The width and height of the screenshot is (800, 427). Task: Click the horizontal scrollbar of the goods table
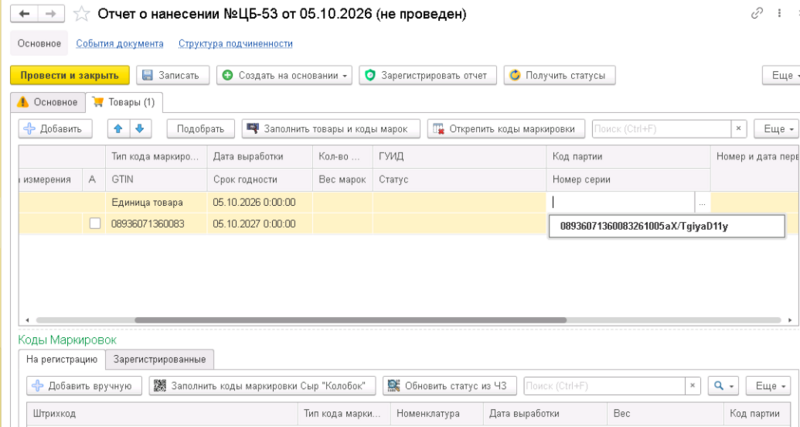[351, 320]
